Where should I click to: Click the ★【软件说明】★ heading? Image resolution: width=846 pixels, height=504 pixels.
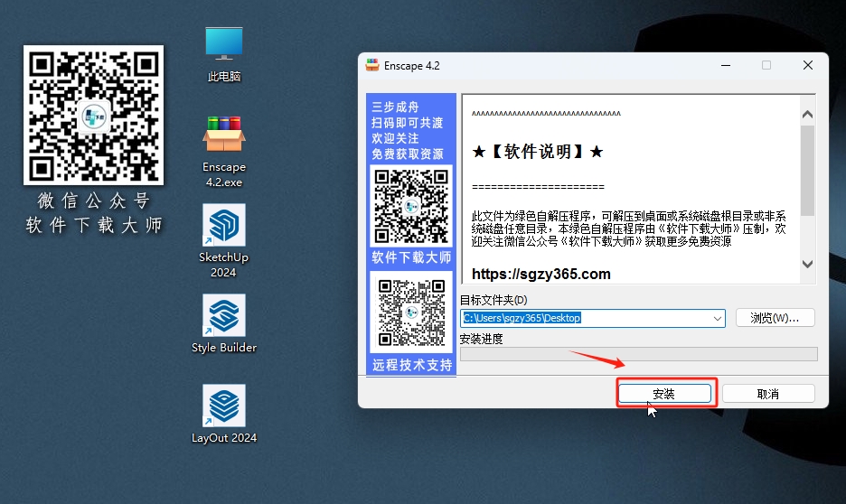(x=538, y=152)
